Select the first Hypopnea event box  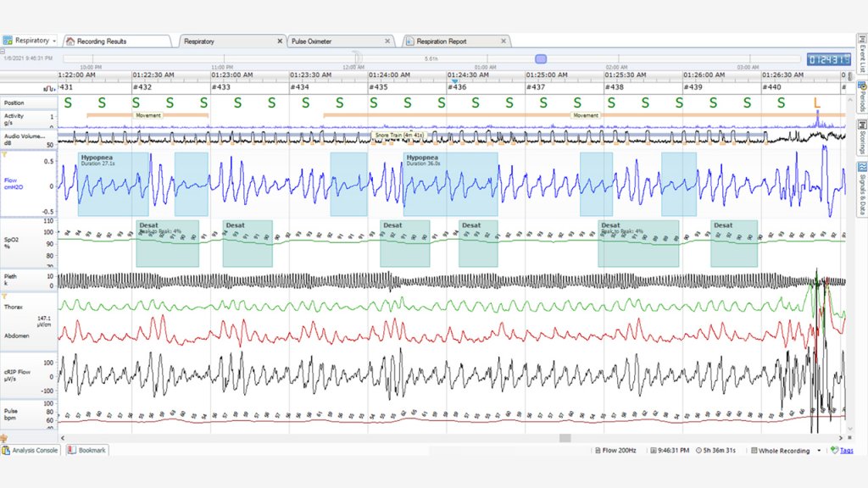pos(113,184)
